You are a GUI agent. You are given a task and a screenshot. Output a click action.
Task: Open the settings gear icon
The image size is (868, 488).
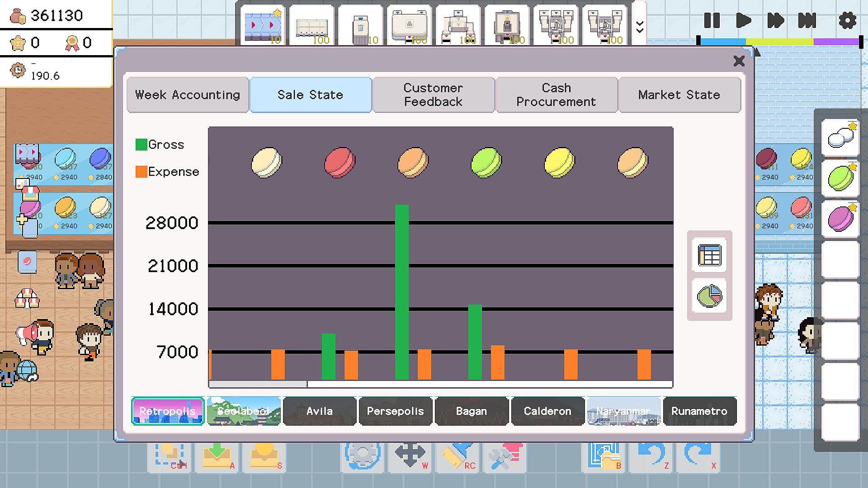tap(847, 21)
